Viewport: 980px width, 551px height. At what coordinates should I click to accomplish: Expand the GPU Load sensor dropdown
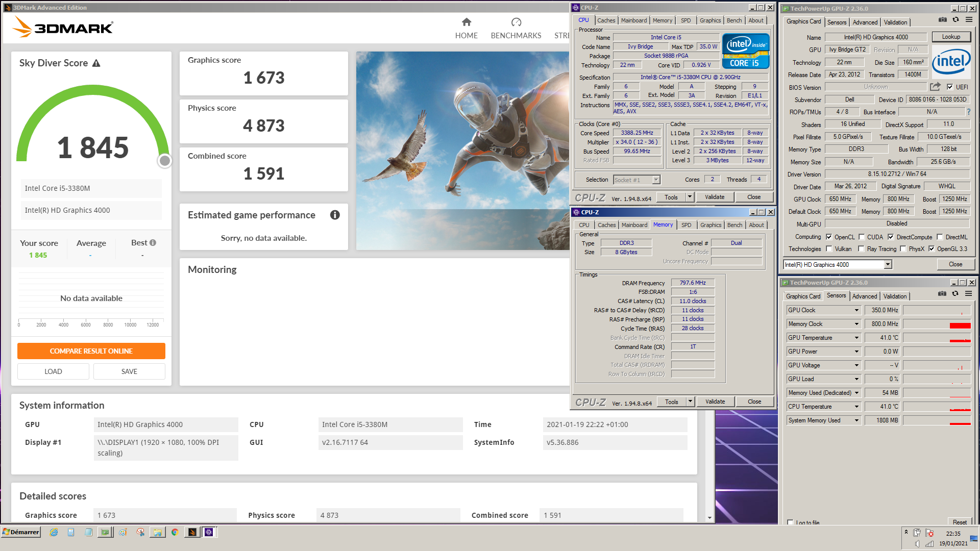pyautogui.click(x=857, y=379)
